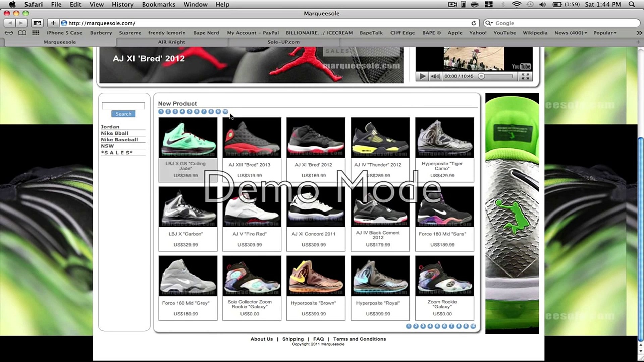Open the History menu
The height and width of the screenshot is (362, 644).
pos(122,4)
